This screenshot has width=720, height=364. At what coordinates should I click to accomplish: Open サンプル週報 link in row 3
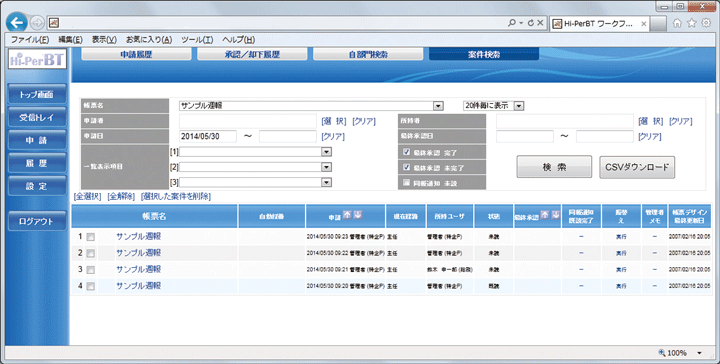pyautogui.click(x=138, y=269)
